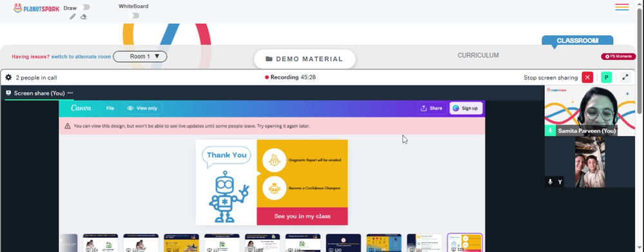Screen dimensions: 644x252
Task: Click the Canva logo
Action: (x=81, y=108)
